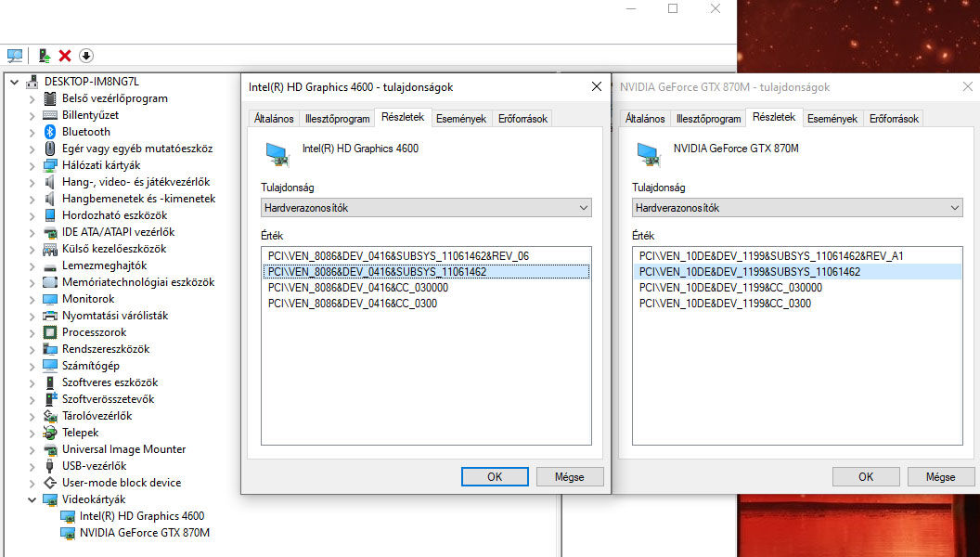Open Illesztőprogram tab in NVIDIA properties
Image resolution: width=980 pixels, height=557 pixels.
[x=708, y=119]
